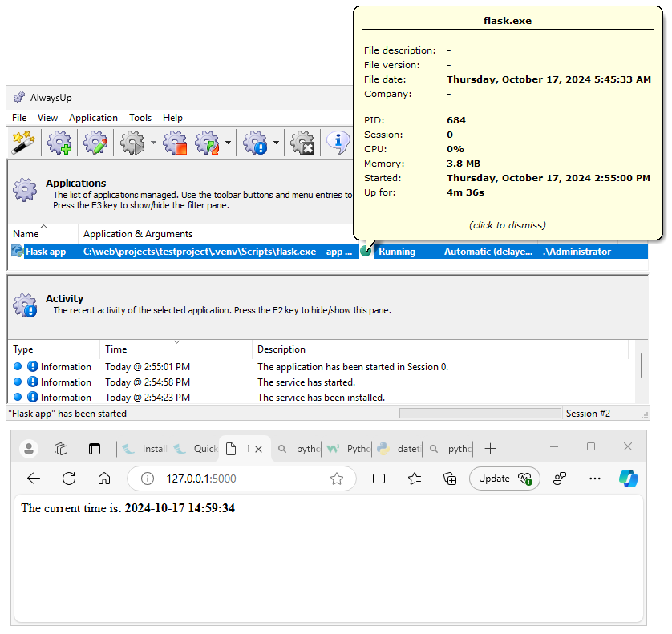Open the Copilot icon in Edge
The height and width of the screenshot is (634, 672).
[x=628, y=479]
